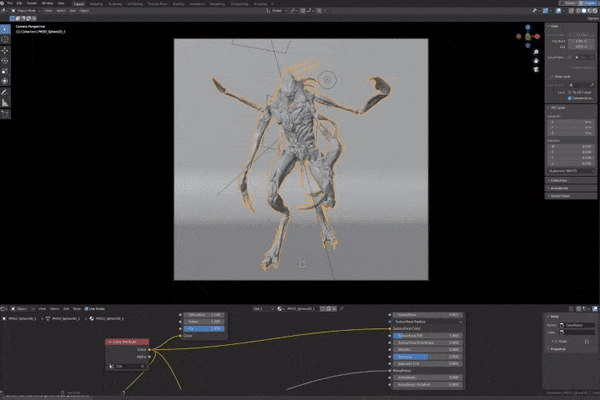
Task: Collapse the 3D Cursor panel
Action: (x=557, y=108)
